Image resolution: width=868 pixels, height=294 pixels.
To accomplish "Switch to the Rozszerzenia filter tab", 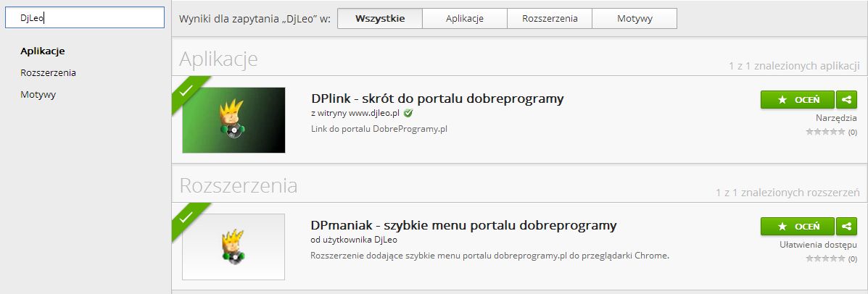I will [550, 18].
